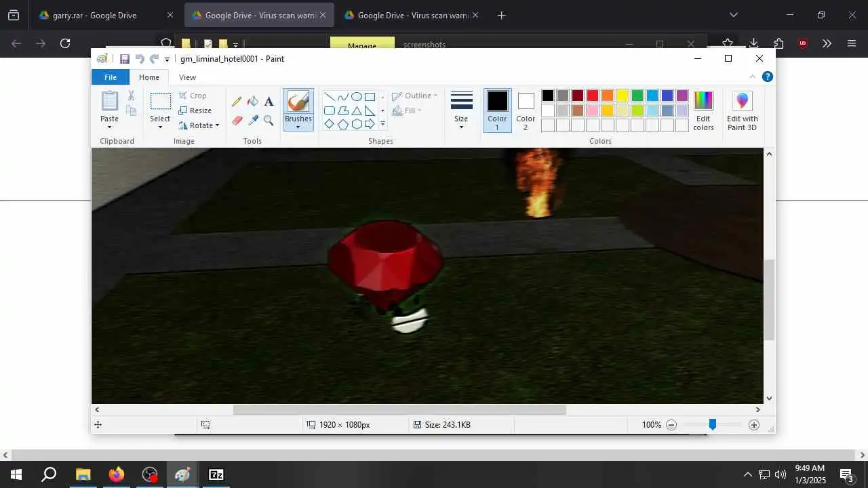Open Paint Help question mark icon
Screen dimensions: 868x488
pos(768,77)
